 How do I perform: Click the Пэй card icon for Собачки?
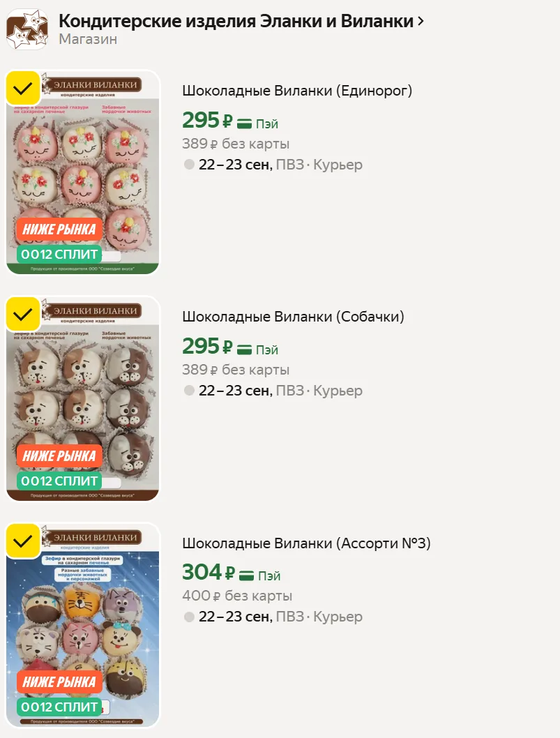coord(244,349)
